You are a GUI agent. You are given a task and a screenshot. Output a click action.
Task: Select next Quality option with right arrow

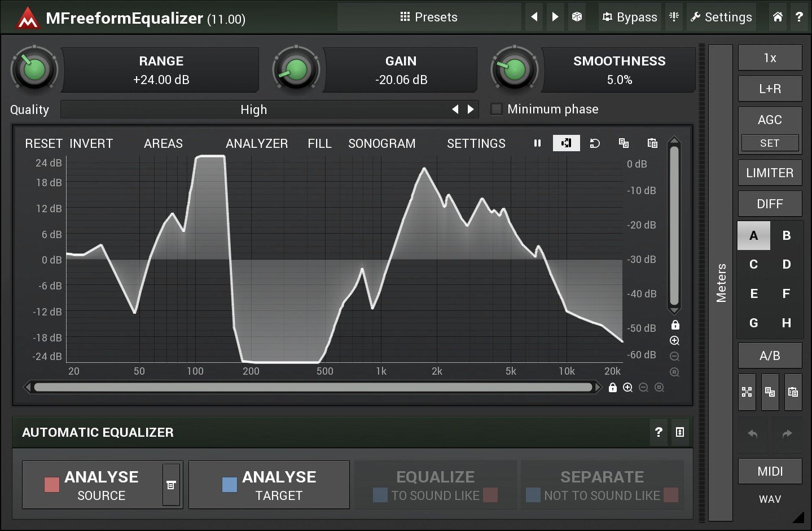(471, 109)
